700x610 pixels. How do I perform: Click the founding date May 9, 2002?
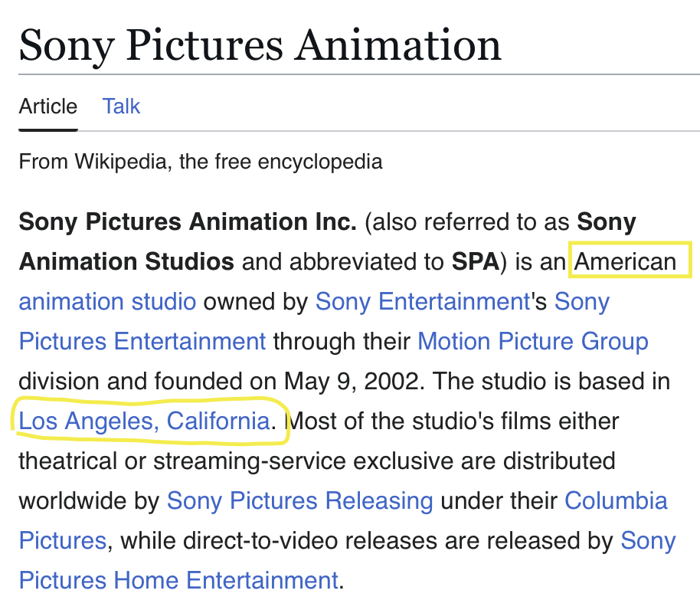(x=351, y=381)
